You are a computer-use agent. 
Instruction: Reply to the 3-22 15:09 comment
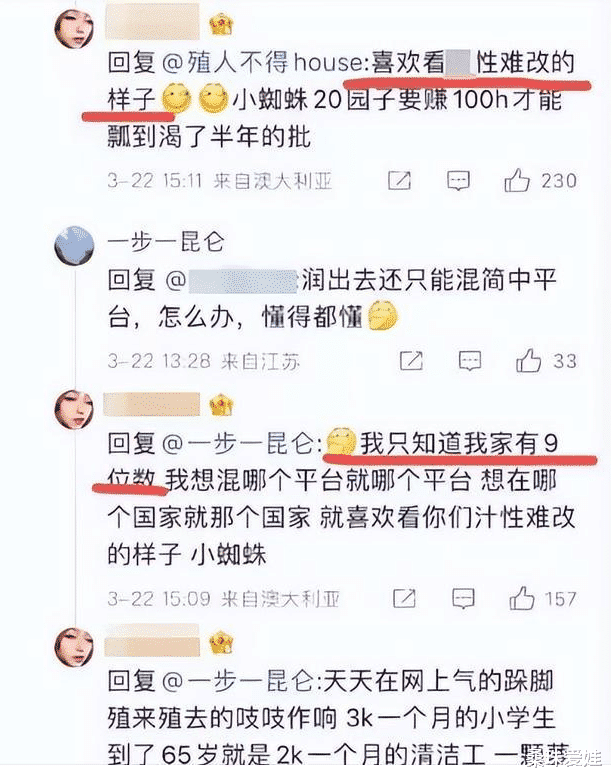pos(463,598)
